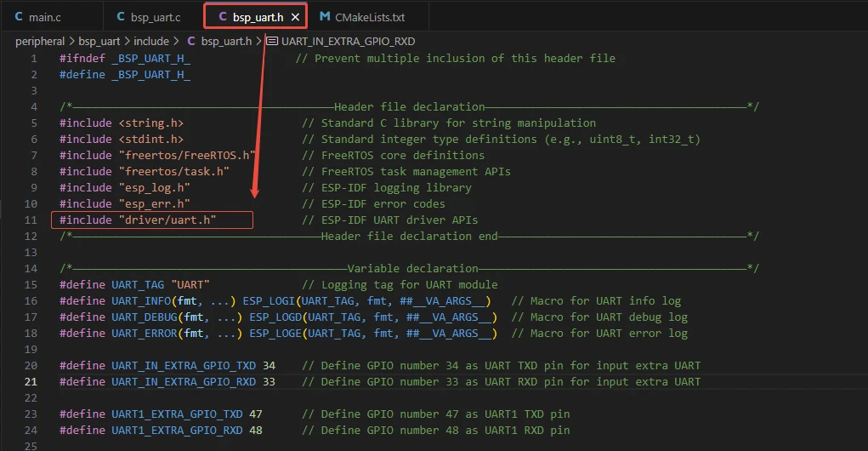Click the C file icon on main.c tab

pos(19,17)
